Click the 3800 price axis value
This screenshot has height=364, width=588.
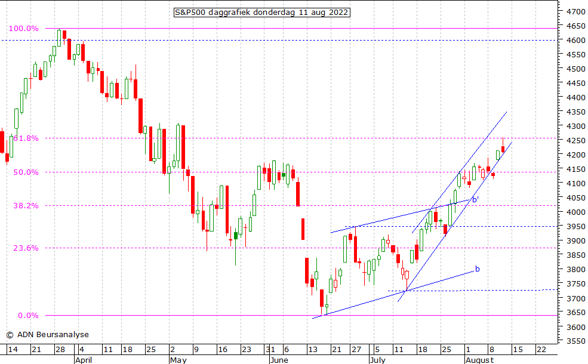(x=576, y=270)
